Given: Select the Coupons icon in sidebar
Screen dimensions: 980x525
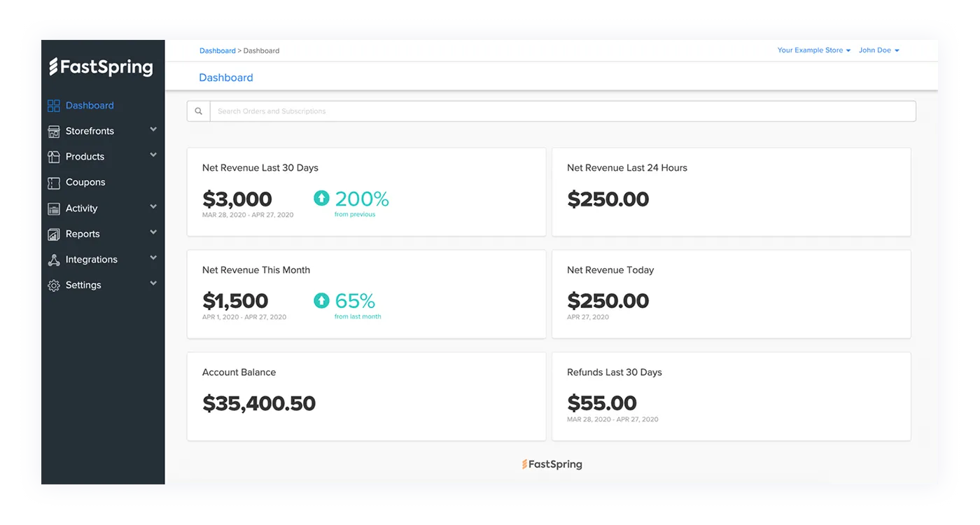Looking at the screenshot, I should click(x=53, y=182).
